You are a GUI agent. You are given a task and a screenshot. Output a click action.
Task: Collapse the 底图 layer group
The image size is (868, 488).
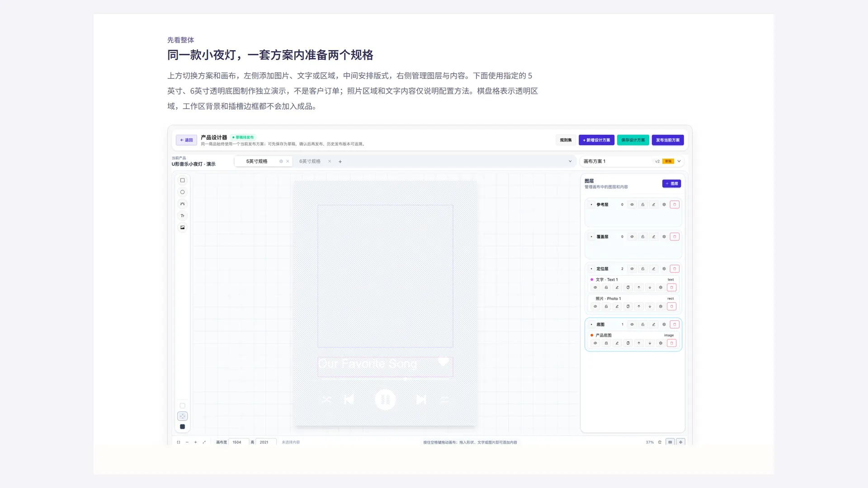[591, 324]
